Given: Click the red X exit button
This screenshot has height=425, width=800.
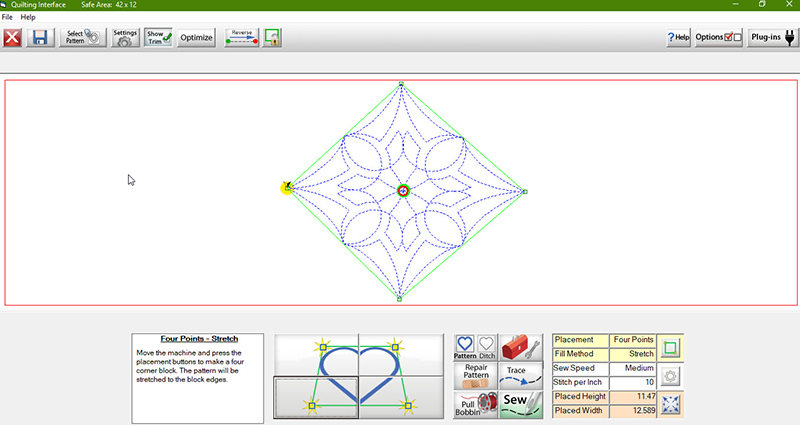Looking at the screenshot, I should [x=13, y=38].
